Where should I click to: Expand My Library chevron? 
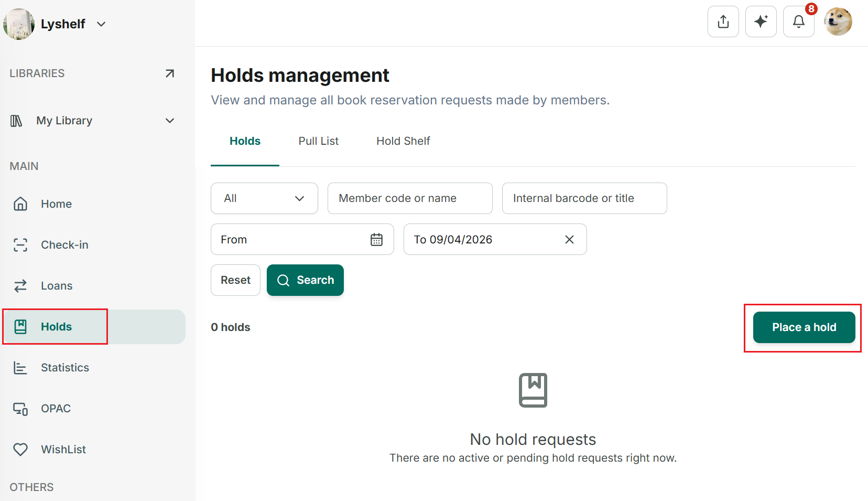[170, 121]
